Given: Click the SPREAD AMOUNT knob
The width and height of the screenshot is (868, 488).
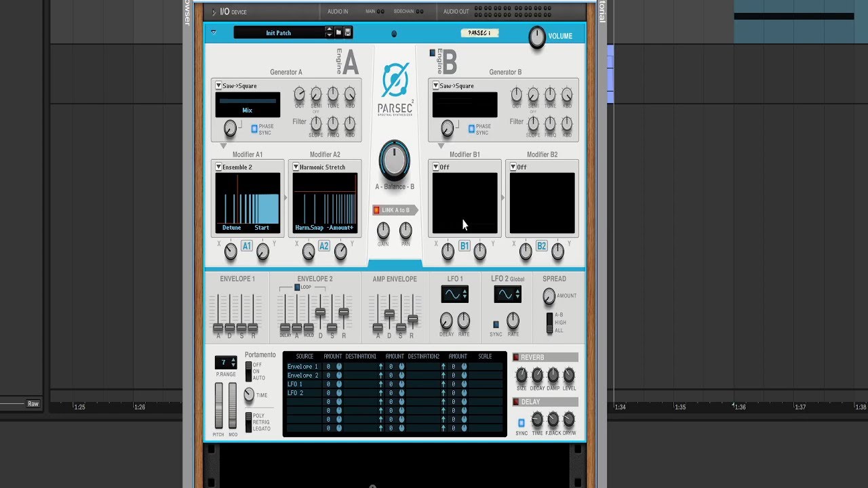Looking at the screenshot, I should tap(549, 296).
